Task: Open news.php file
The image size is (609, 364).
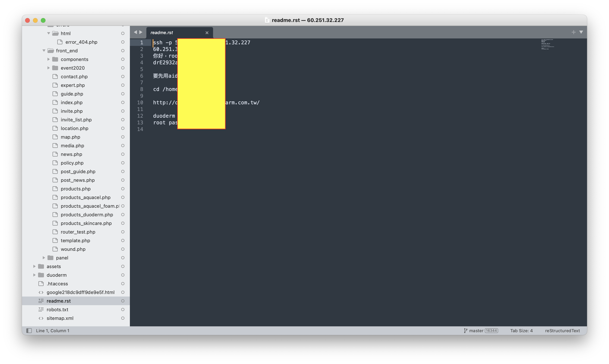Action: point(71,154)
